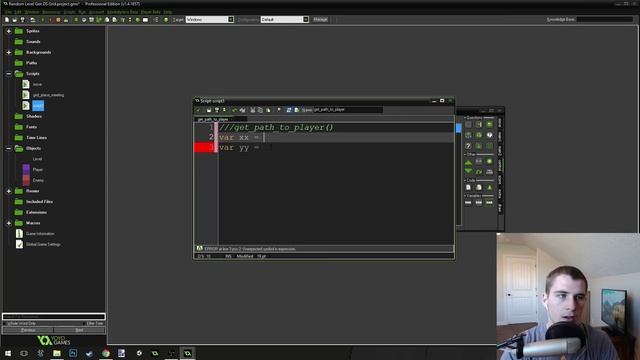Collapse the Scripts folder
Screen dimensions: 640x360
(x=9, y=74)
